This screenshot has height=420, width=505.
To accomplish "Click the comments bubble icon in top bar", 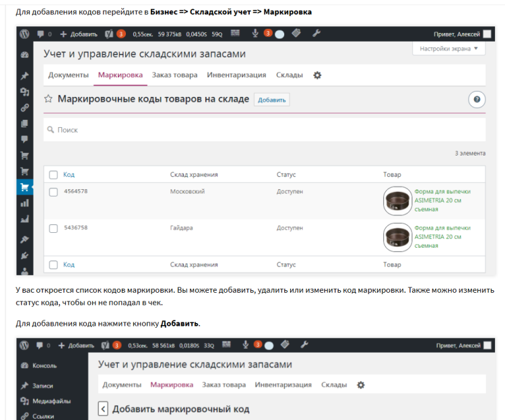I will 42,34.
